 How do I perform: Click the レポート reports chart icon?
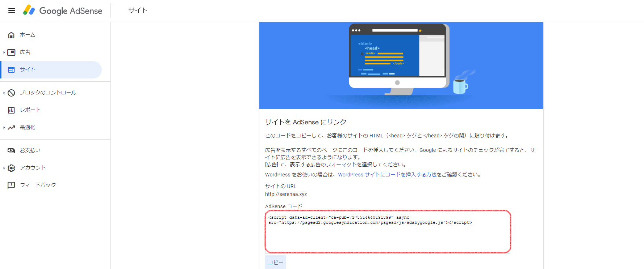click(11, 110)
